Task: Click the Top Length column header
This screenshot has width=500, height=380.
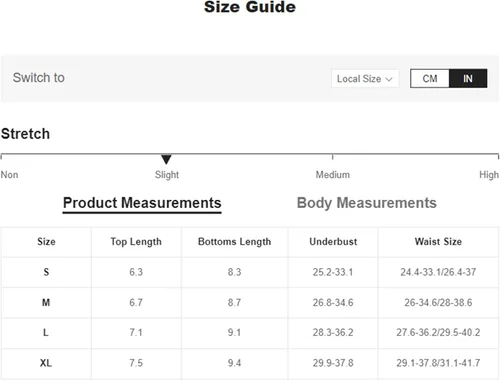Action: (136, 242)
